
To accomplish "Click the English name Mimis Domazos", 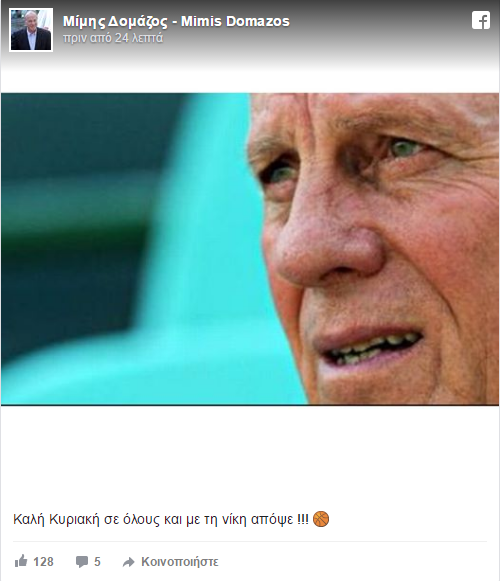I will coord(235,21).
